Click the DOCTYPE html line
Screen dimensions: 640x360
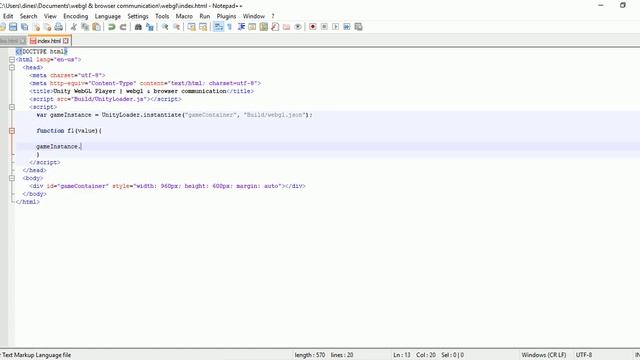tap(41, 52)
